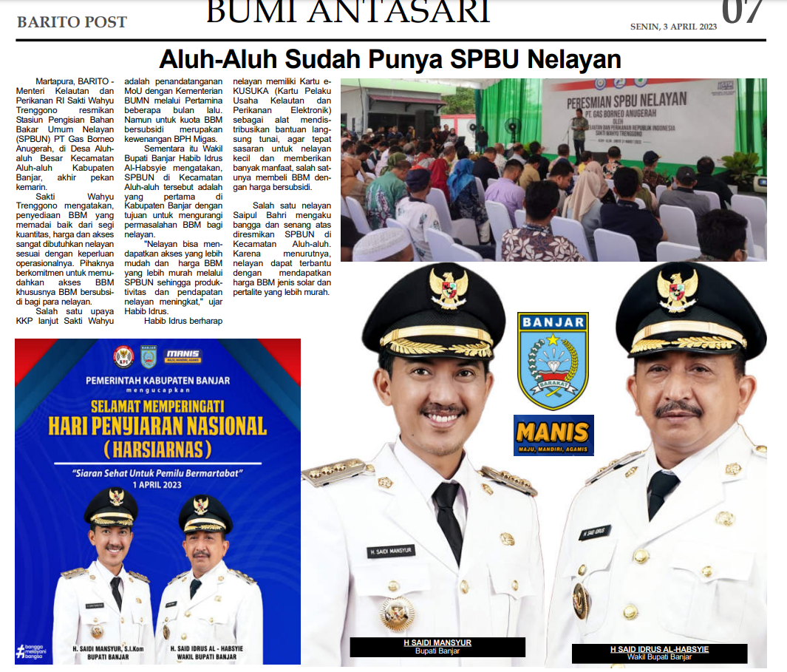Open the Hari Penyiaran Nasional advertisement banner

(157, 501)
